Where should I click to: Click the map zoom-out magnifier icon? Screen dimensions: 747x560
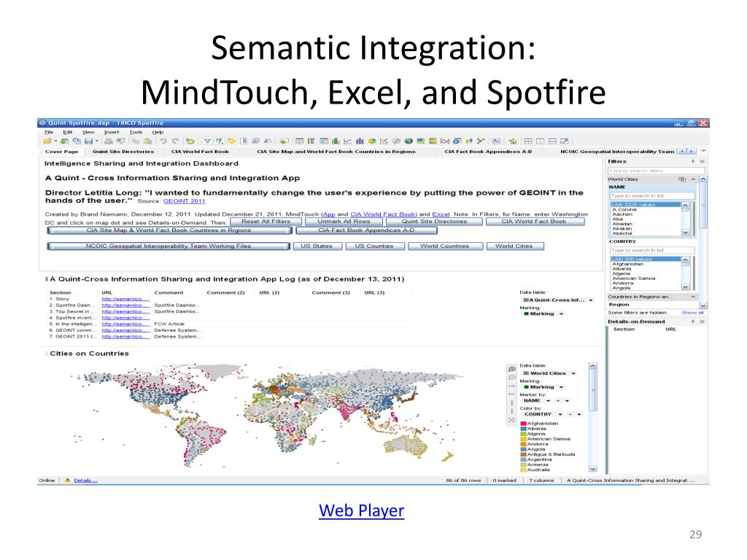click(511, 378)
